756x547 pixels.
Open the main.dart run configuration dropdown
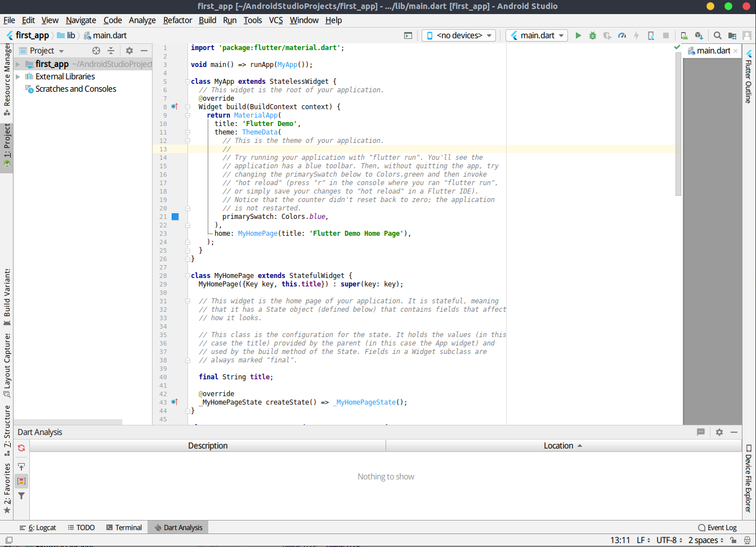536,35
